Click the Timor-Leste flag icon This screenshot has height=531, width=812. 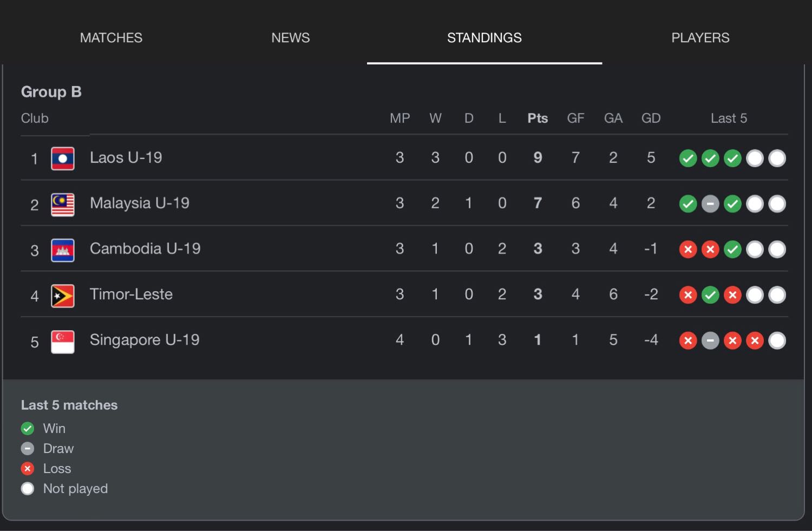pos(63,296)
